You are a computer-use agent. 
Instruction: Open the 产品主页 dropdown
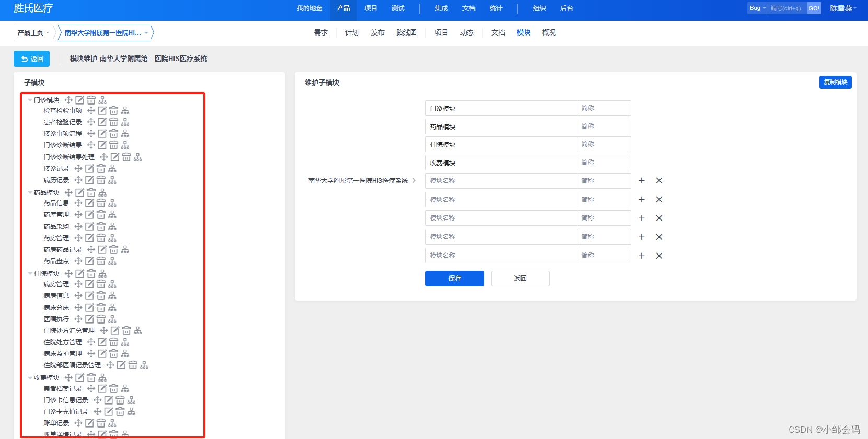34,33
